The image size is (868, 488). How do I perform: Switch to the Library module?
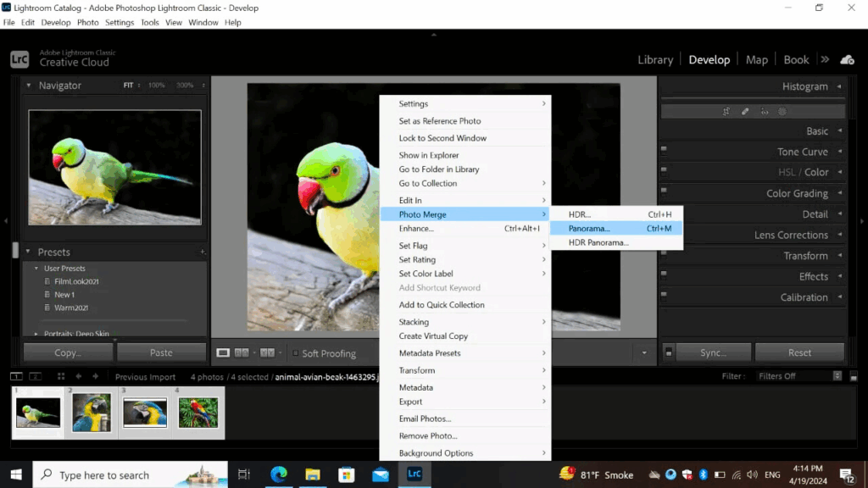[655, 59]
